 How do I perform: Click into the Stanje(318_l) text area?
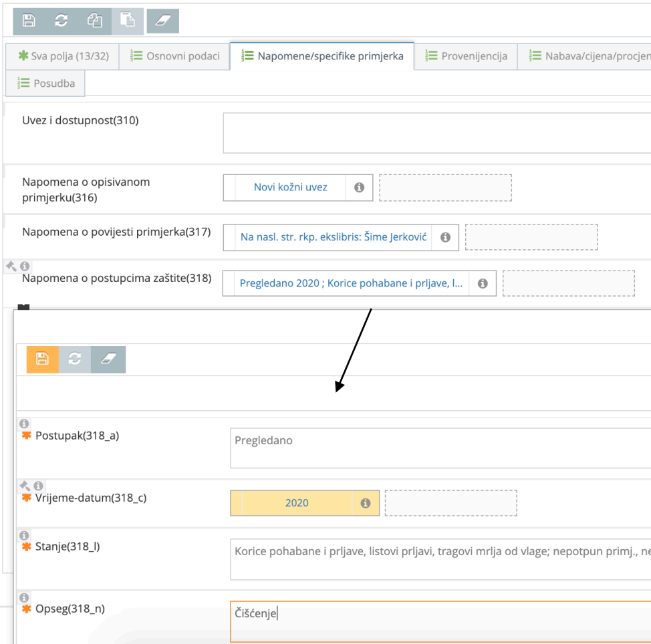pyautogui.click(x=440, y=560)
